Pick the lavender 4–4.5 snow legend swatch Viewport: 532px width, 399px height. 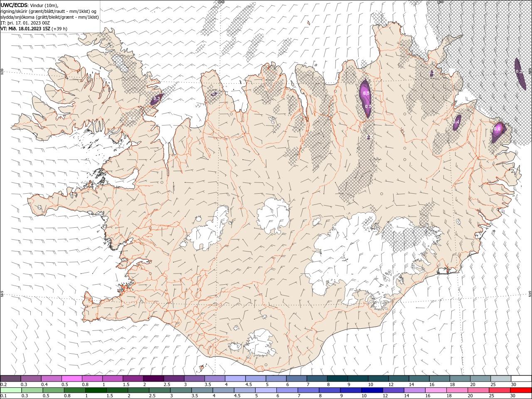click(x=235, y=378)
